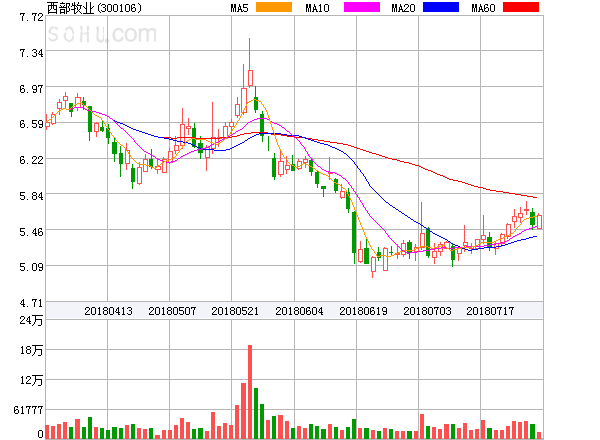Click the 7.34 price axis label

31,53
